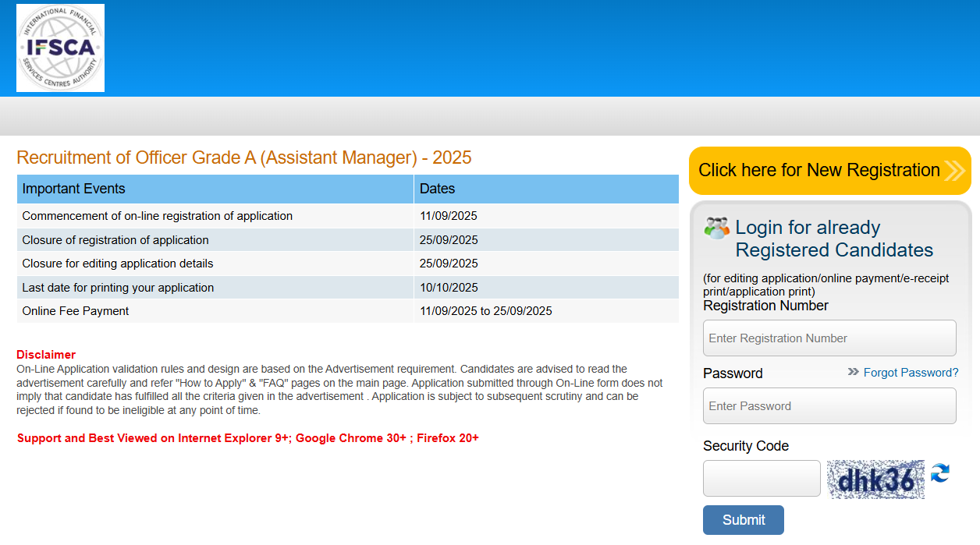Image resolution: width=980 pixels, height=545 pixels.
Task: Select Last date for printing your application
Action: coord(118,288)
